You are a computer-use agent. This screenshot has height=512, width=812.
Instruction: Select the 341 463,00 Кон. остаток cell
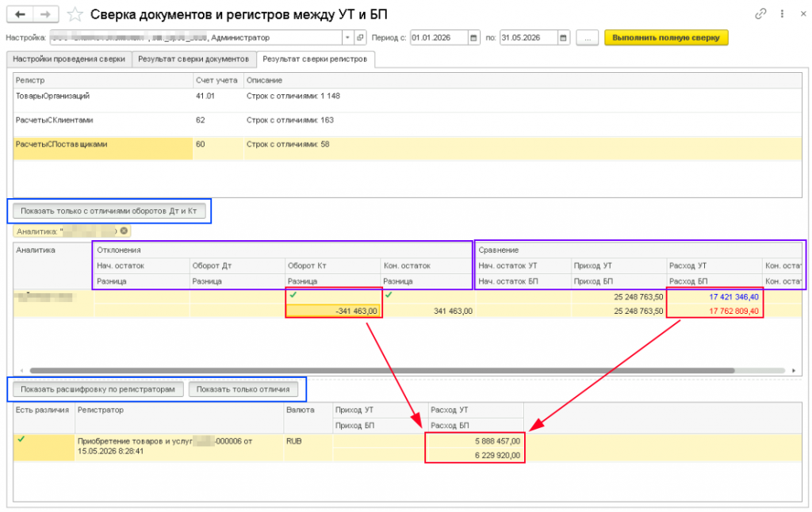coord(428,311)
